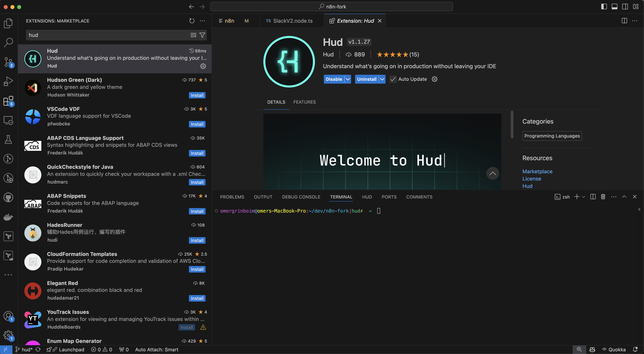Open the Run and Debug view
Screen dimensions: 644x354
(x=8, y=81)
